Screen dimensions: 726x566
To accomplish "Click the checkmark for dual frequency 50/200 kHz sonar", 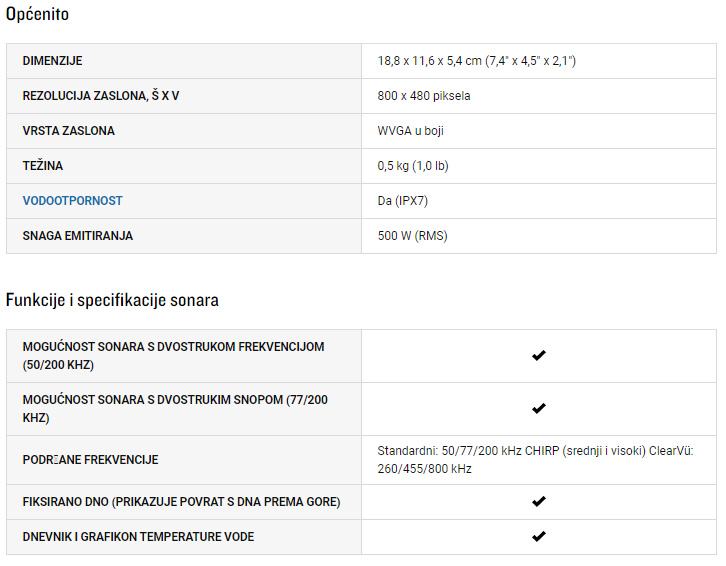I will pyautogui.click(x=538, y=356).
